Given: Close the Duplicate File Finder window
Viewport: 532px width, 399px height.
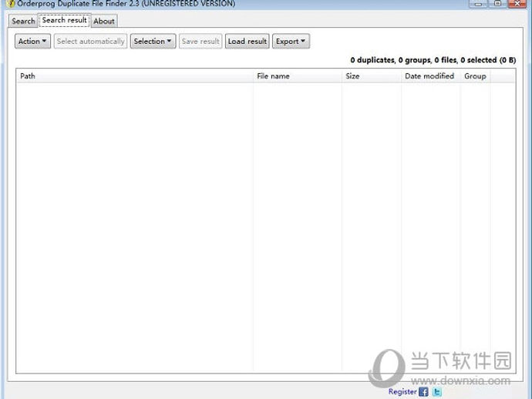Looking at the screenshot, I should pyautogui.click(x=517, y=3).
